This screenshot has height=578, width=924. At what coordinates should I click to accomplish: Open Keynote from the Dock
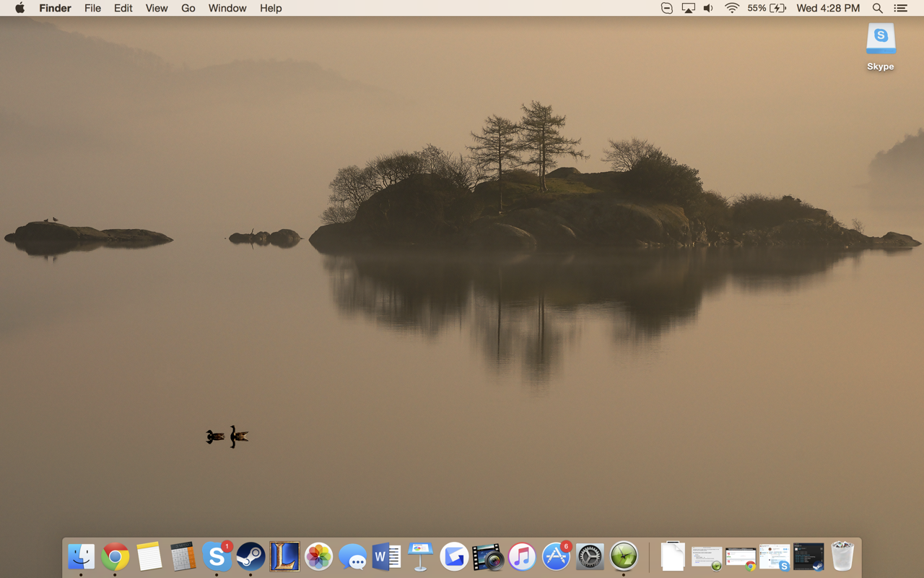click(x=420, y=557)
